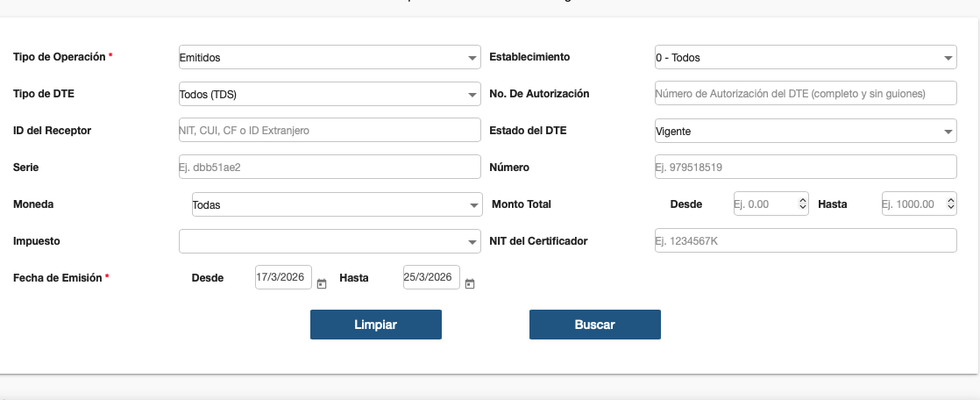Open calendar icon for Desde emission date
This screenshot has height=400, width=980.
[322, 283]
